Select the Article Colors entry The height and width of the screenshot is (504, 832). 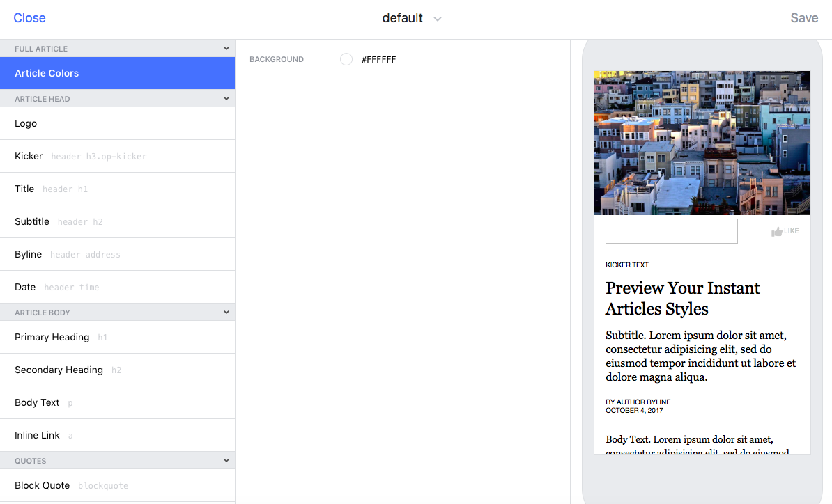coord(117,72)
